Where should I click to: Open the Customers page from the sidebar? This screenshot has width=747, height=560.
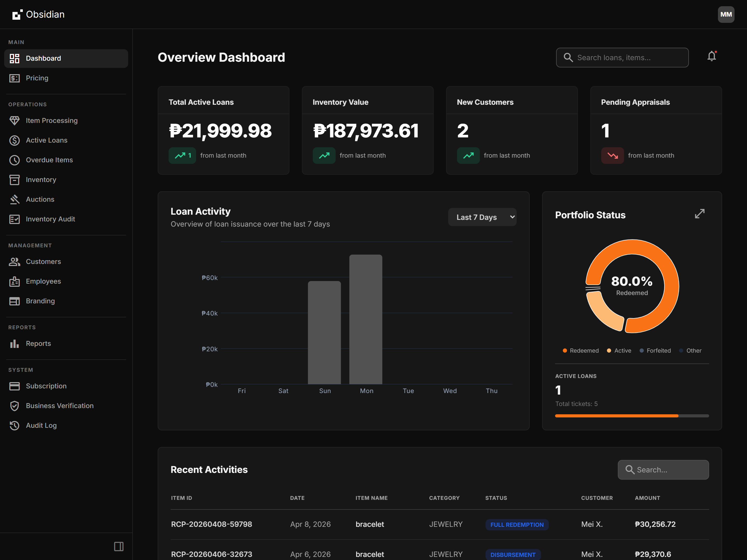[x=43, y=262]
